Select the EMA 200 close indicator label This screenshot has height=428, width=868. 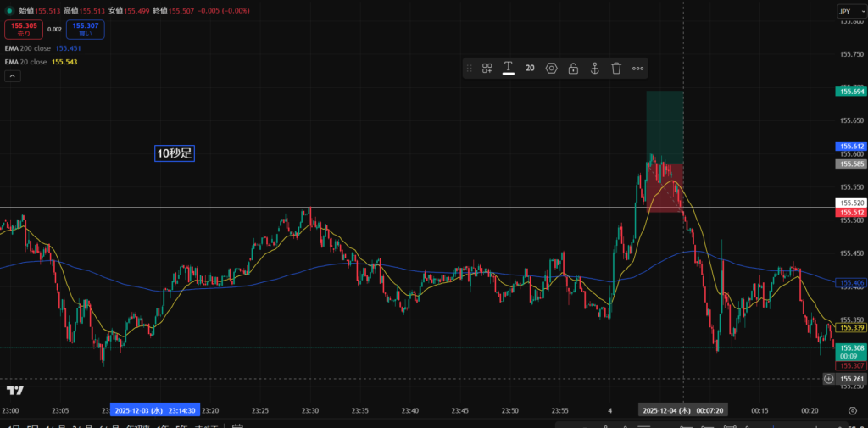click(27, 48)
